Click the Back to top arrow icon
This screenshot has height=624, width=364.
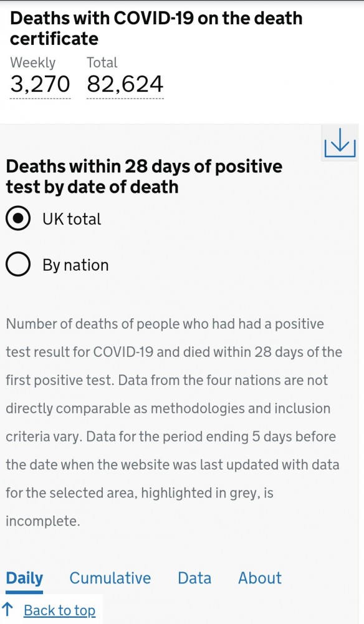tap(8, 609)
